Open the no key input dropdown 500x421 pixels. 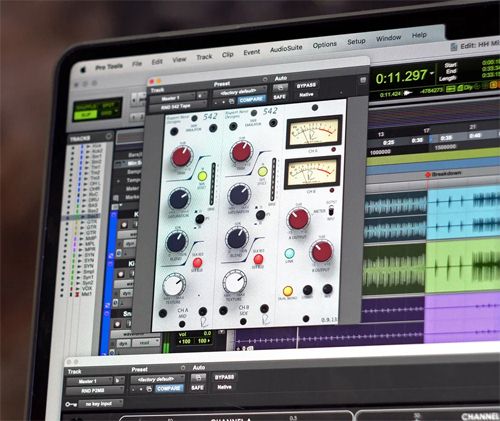coord(100,404)
